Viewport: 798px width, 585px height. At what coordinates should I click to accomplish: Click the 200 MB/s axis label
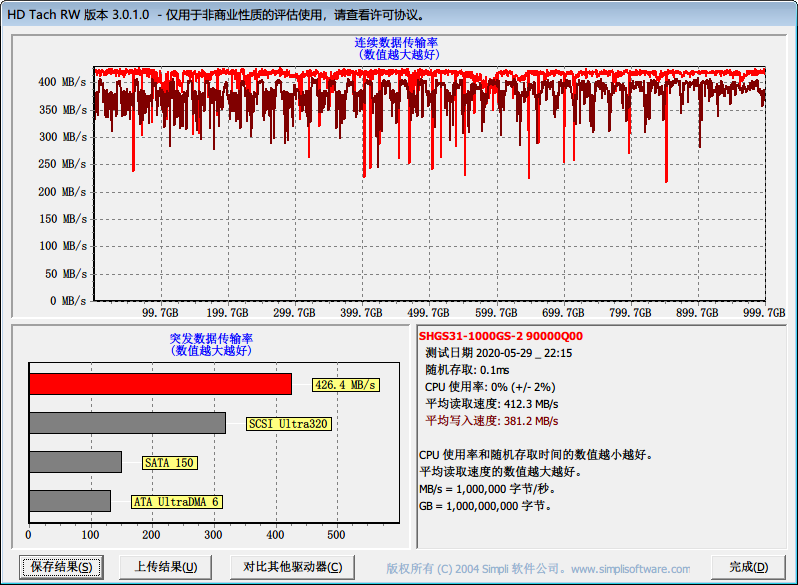pos(62,191)
